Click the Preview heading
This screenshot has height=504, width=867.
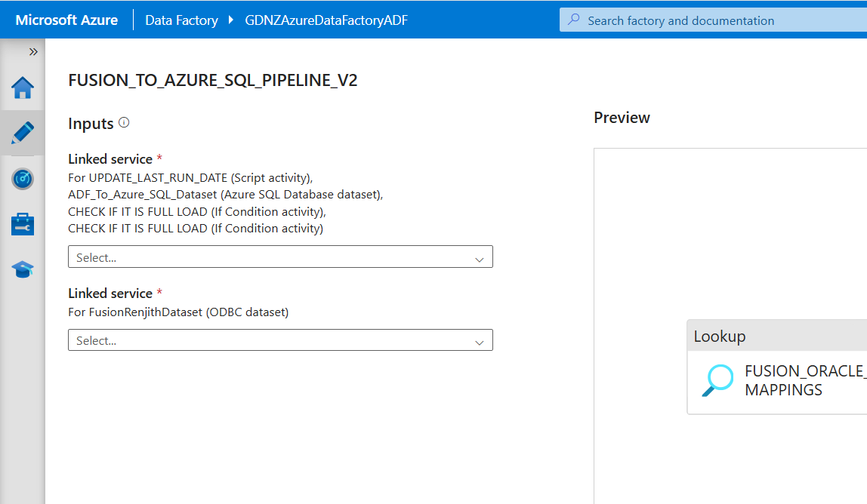coord(622,118)
